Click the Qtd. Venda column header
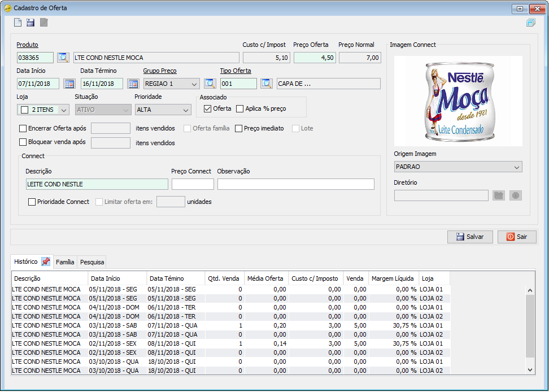The image size is (549, 392). coord(224,278)
